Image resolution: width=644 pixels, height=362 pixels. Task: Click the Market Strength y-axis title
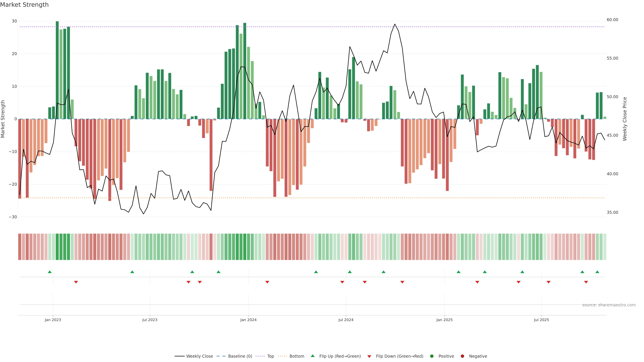tap(3, 119)
